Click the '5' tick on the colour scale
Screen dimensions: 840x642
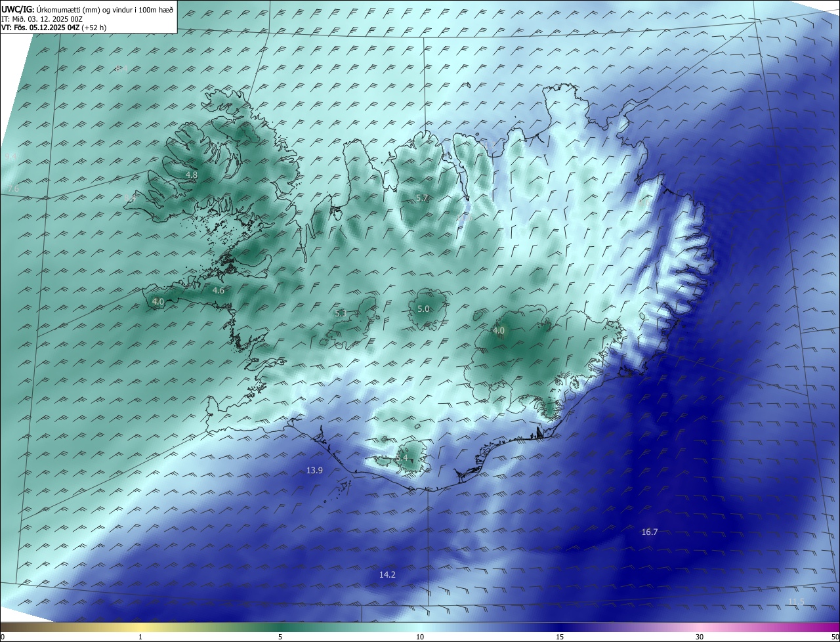[280, 637]
